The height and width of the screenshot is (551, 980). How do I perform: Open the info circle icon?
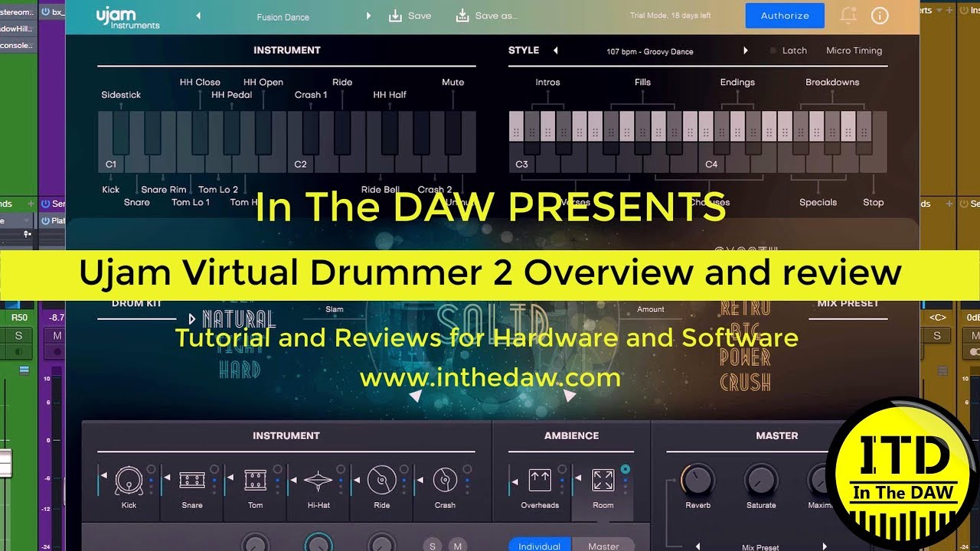[x=880, y=15]
